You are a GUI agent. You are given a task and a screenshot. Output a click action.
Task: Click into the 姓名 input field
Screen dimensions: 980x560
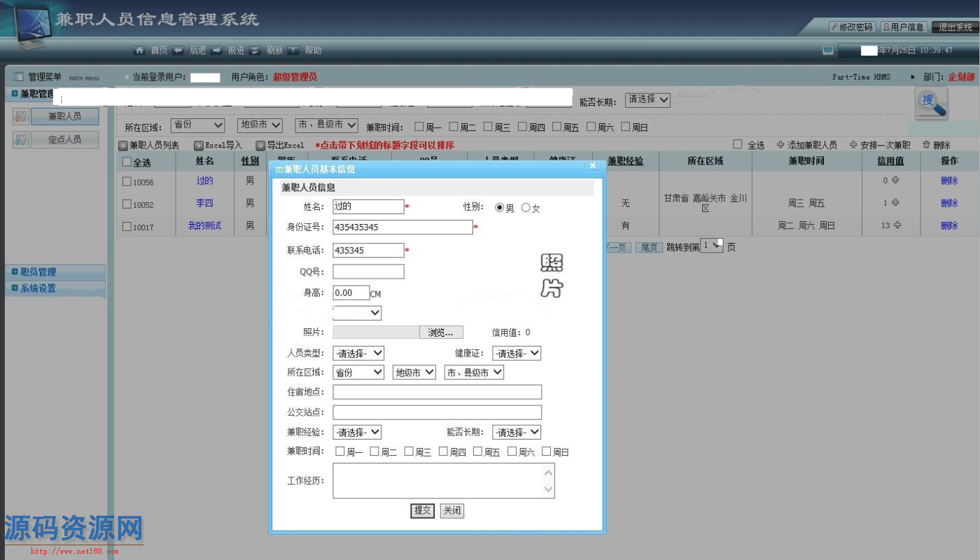368,206
